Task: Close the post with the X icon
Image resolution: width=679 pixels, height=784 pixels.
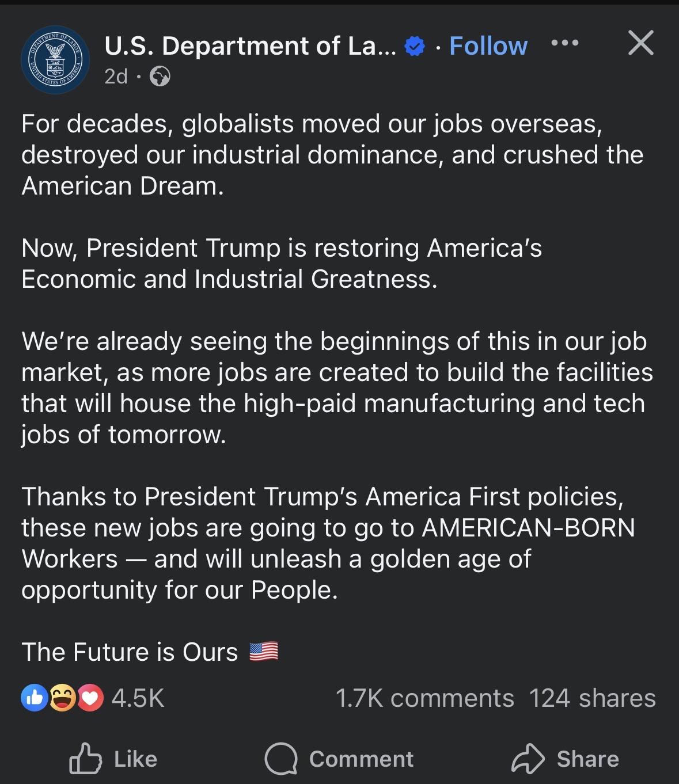Action: (640, 43)
